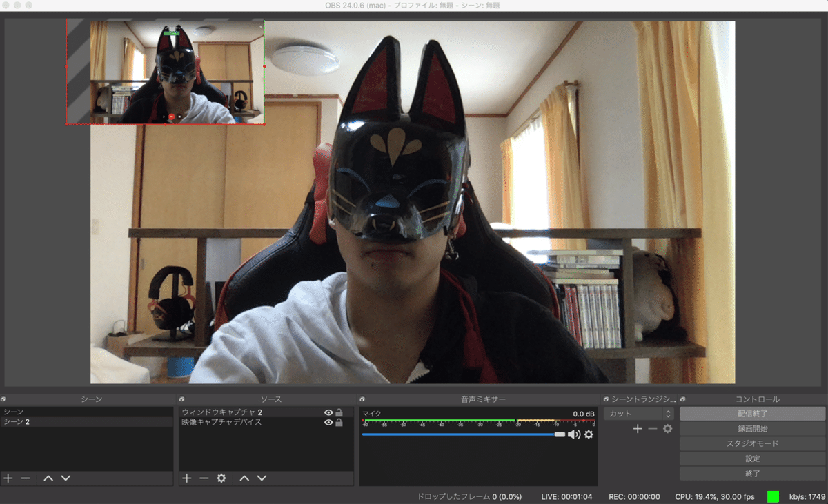828x504 pixels.
Task: Undock the コントロール panel icon
Action: (x=683, y=399)
